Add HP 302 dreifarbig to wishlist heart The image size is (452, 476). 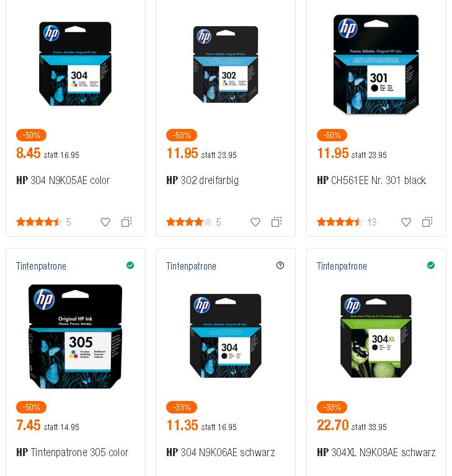(255, 223)
